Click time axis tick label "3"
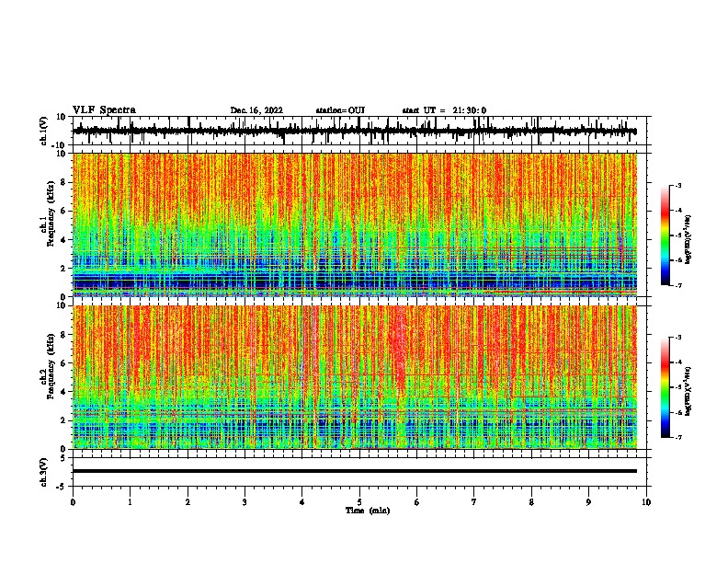This screenshot has height=563, width=728. [245, 502]
